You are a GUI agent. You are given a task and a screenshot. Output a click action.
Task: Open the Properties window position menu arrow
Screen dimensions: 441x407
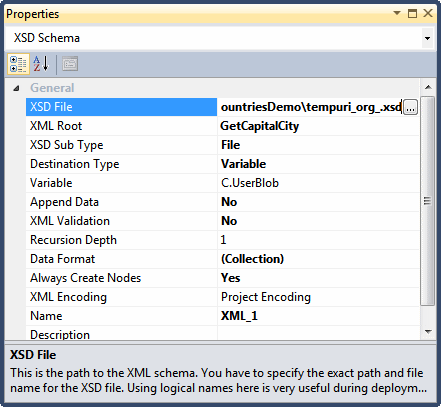397,13
